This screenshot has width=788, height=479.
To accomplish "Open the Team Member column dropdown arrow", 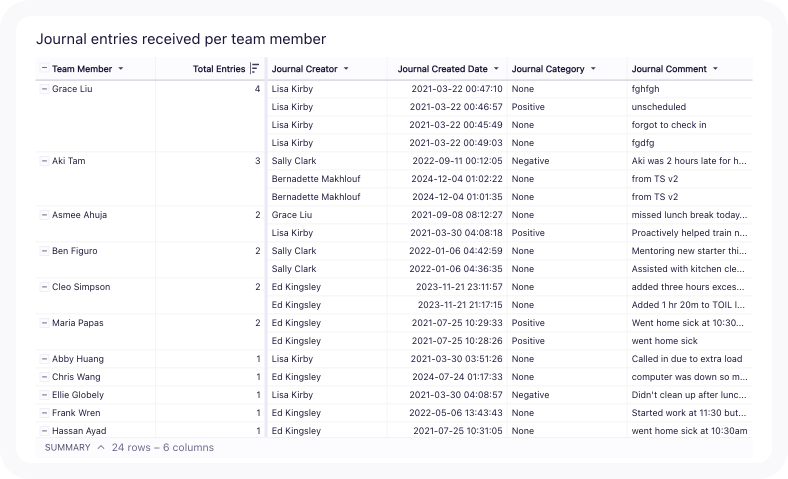I will point(121,69).
